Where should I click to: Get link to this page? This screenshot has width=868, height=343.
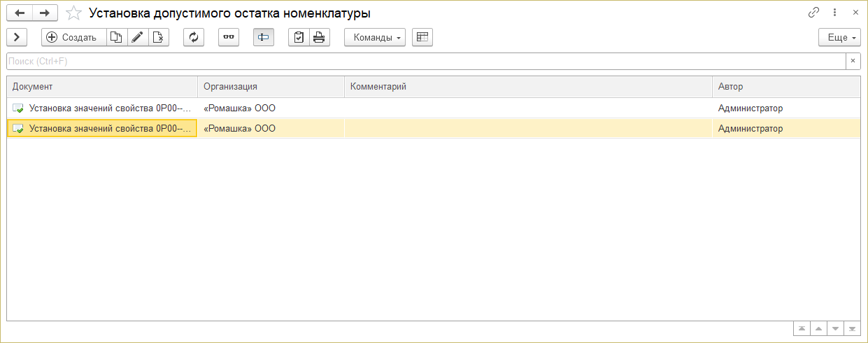[x=813, y=13]
